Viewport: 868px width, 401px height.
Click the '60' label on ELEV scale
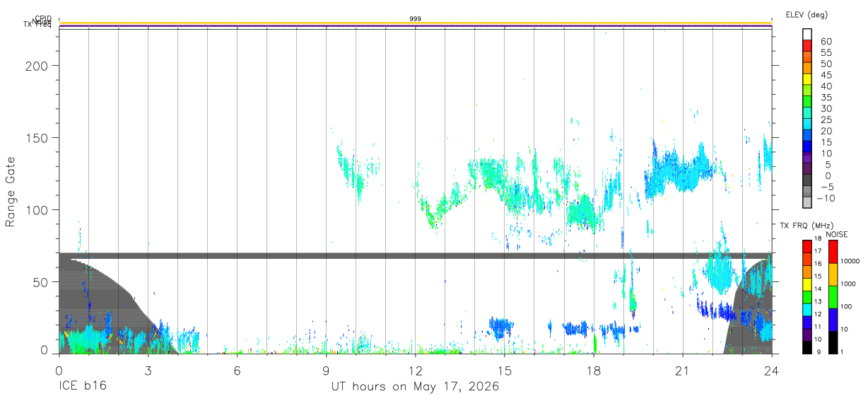[826, 41]
